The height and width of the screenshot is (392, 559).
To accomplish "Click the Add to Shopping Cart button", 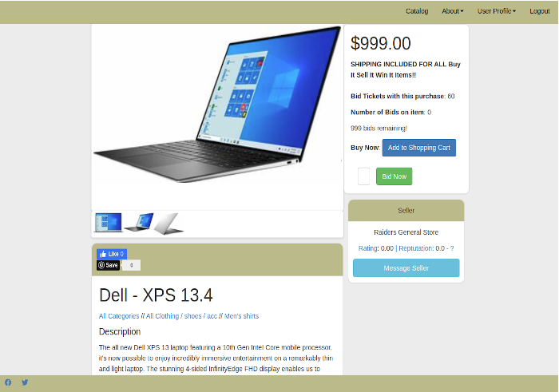I will pos(419,148).
